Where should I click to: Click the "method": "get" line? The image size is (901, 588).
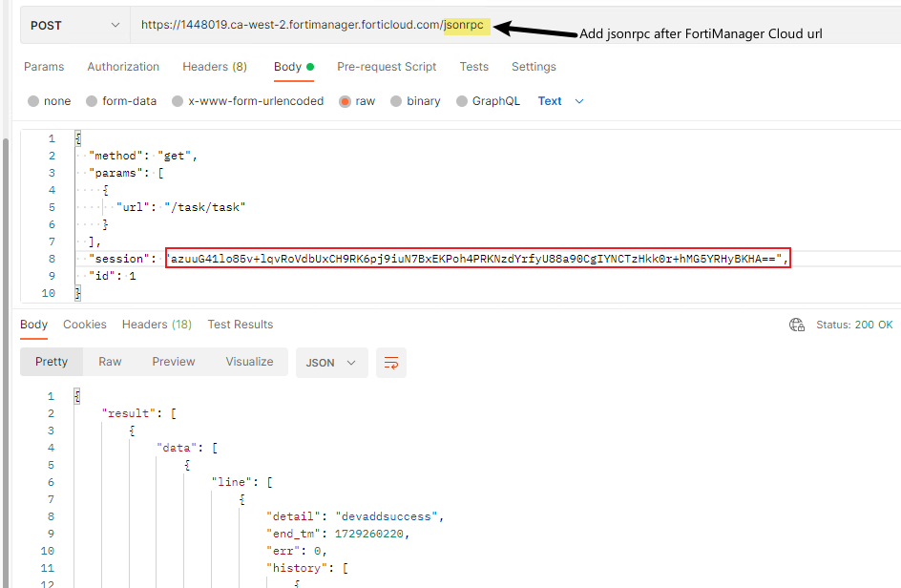[x=143, y=156]
